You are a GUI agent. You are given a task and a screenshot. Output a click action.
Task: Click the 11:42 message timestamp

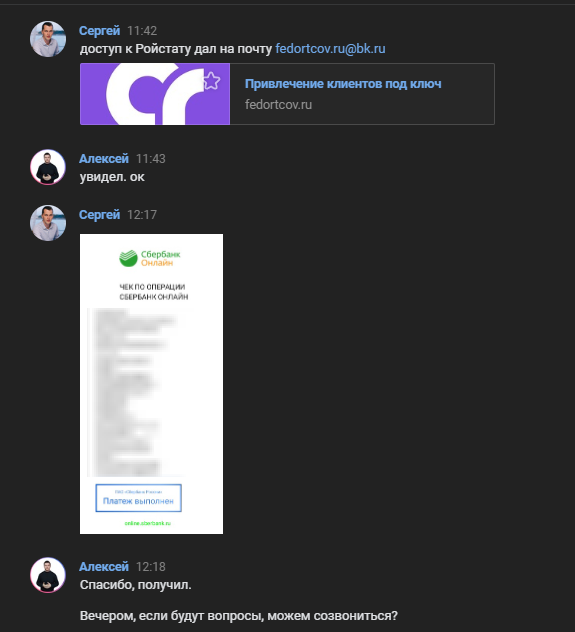pyautogui.click(x=142, y=31)
